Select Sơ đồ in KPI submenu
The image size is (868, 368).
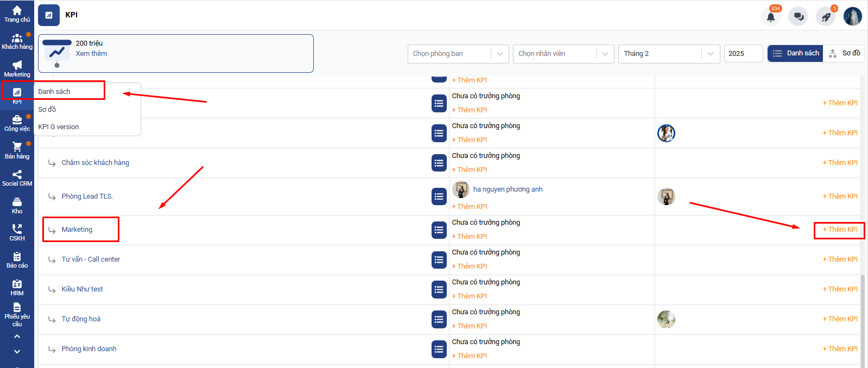click(47, 109)
